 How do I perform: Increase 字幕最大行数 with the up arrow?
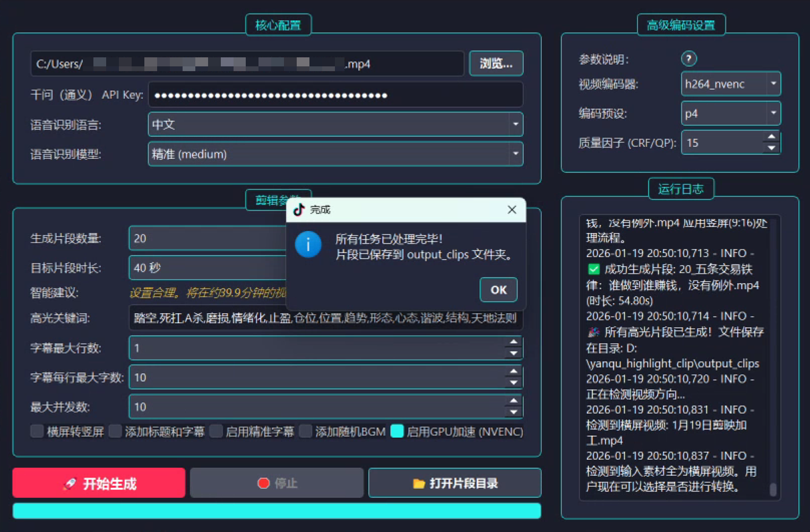tap(513, 342)
